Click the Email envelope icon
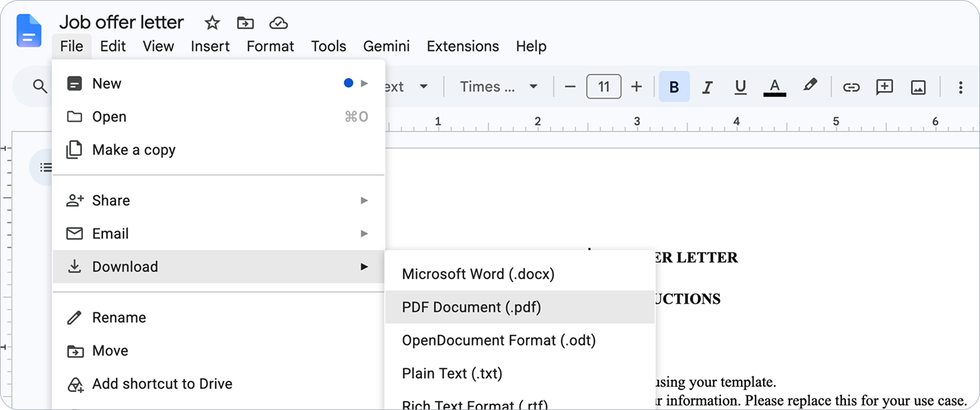This screenshot has width=980, height=410. [74, 233]
